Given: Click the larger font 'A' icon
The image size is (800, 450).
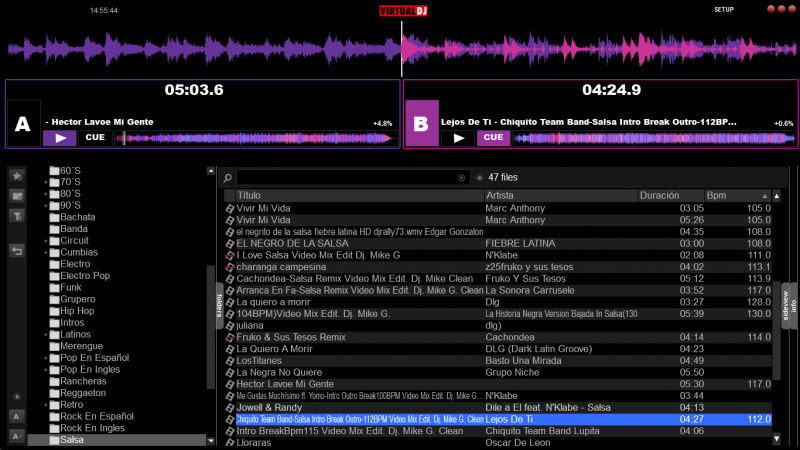Looking at the screenshot, I should (x=17, y=416).
